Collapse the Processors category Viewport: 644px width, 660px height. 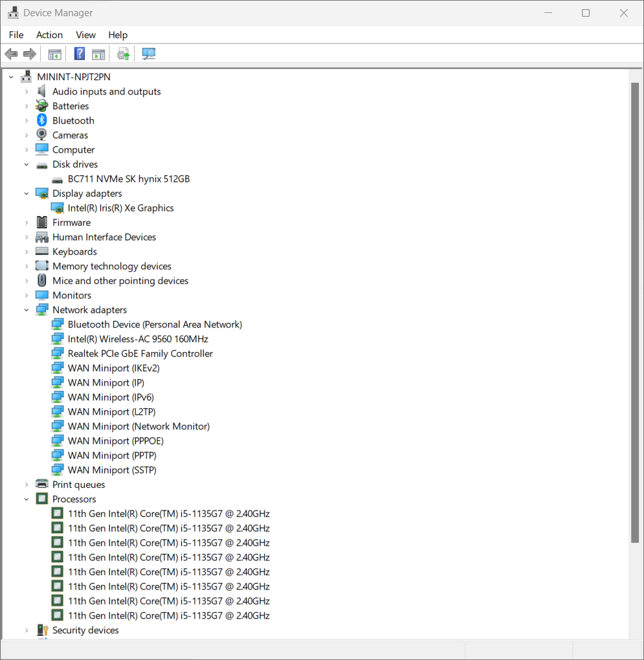click(27, 499)
